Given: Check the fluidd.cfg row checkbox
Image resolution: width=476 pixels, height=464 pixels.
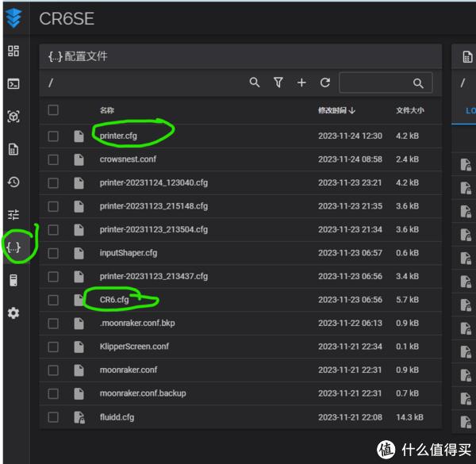Looking at the screenshot, I should point(53,417).
